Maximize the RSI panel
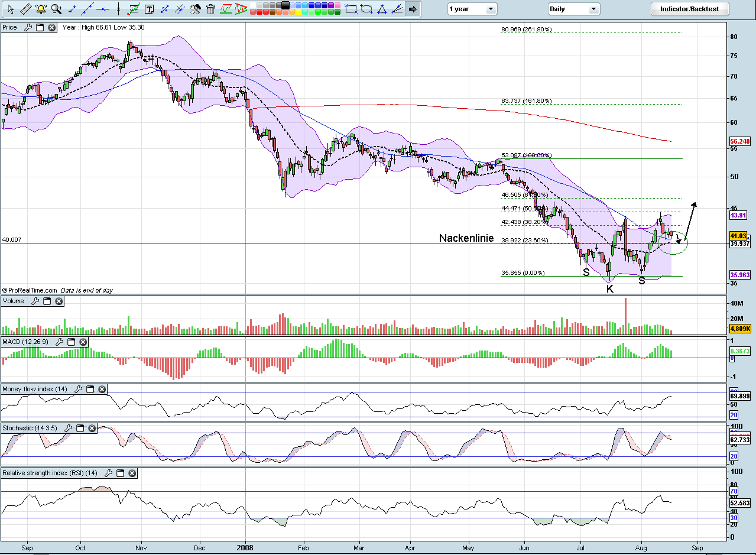 coord(120,473)
